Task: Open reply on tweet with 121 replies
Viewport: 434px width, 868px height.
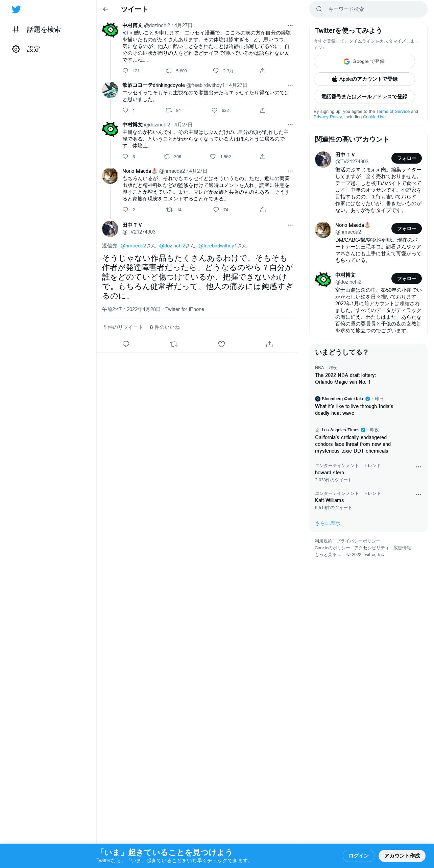Action: click(x=125, y=71)
